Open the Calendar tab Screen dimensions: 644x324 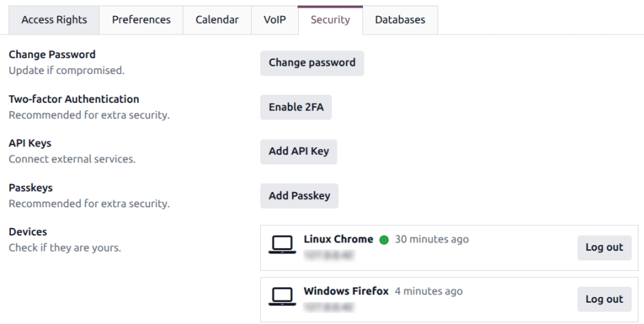217,20
